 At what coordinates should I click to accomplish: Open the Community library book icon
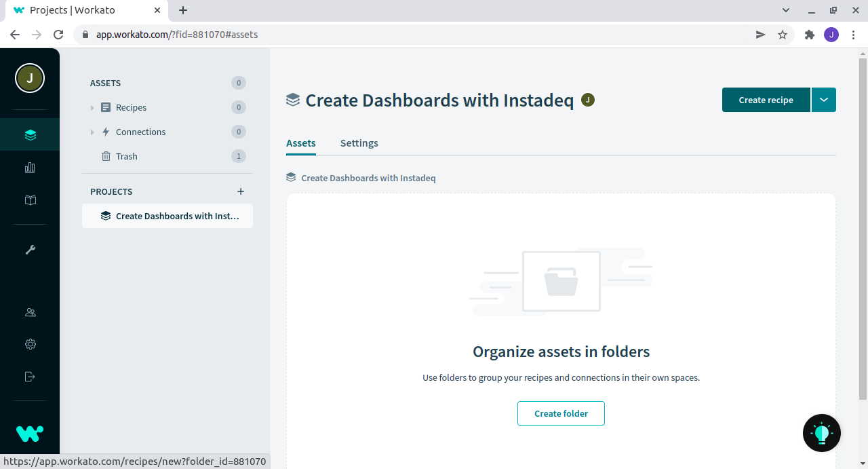point(30,200)
